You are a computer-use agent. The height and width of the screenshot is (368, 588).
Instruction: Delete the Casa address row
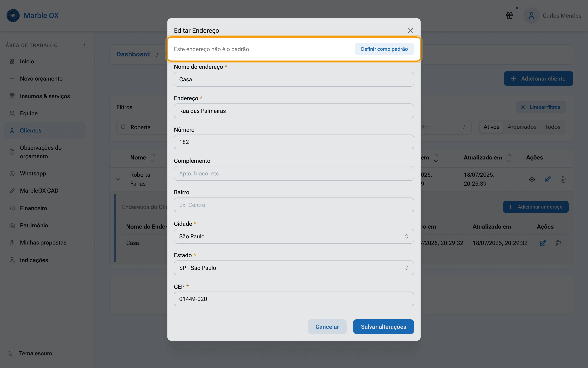tap(558, 243)
